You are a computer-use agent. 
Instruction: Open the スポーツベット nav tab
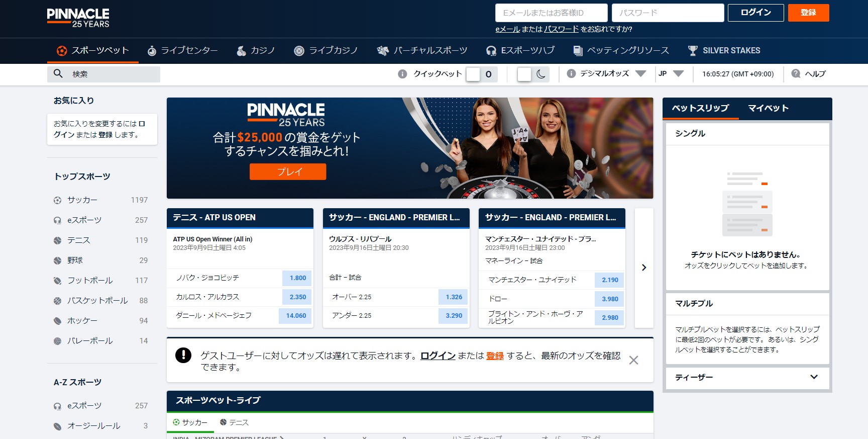click(93, 50)
